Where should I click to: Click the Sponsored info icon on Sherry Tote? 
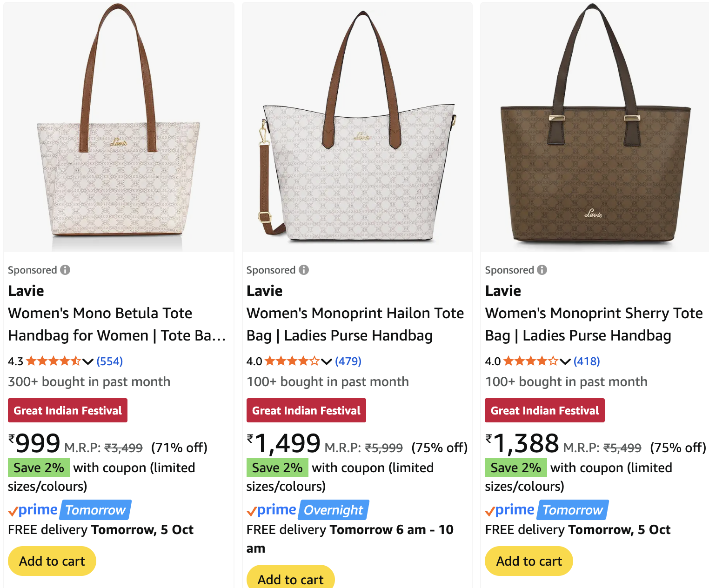click(x=542, y=270)
